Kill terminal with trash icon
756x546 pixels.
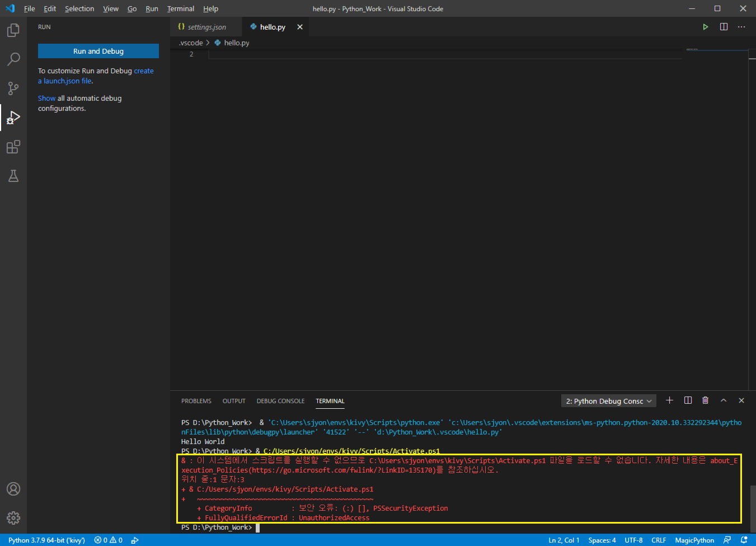(706, 400)
